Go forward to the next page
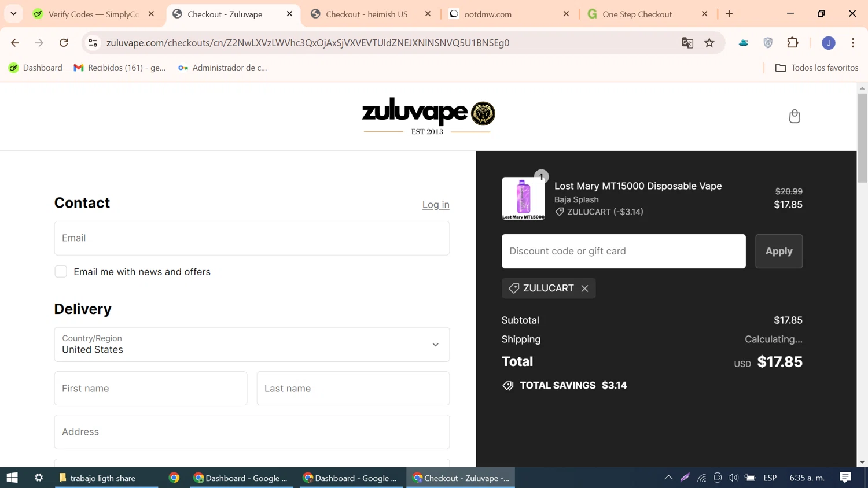Viewport: 868px width, 488px height. (39, 43)
